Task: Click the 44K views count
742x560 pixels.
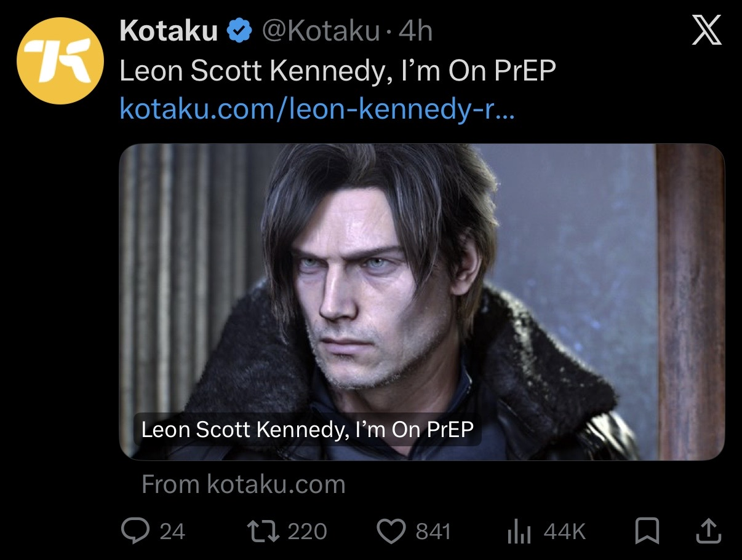Action: (x=564, y=532)
